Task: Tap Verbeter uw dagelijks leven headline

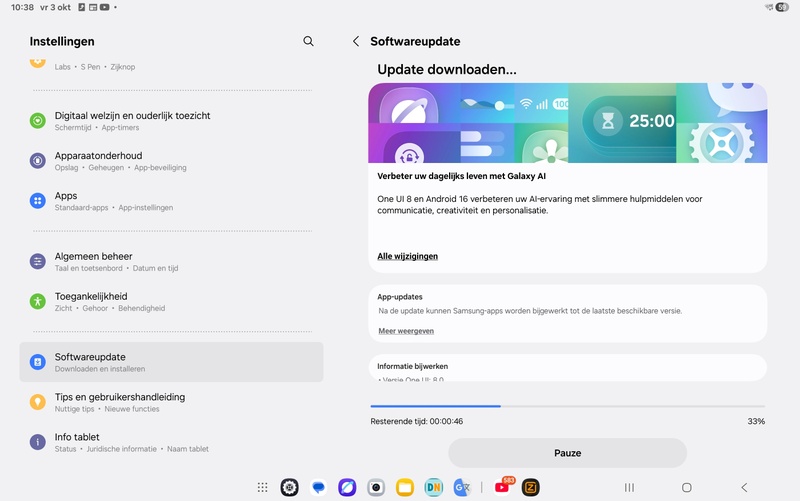Action: [x=461, y=176]
